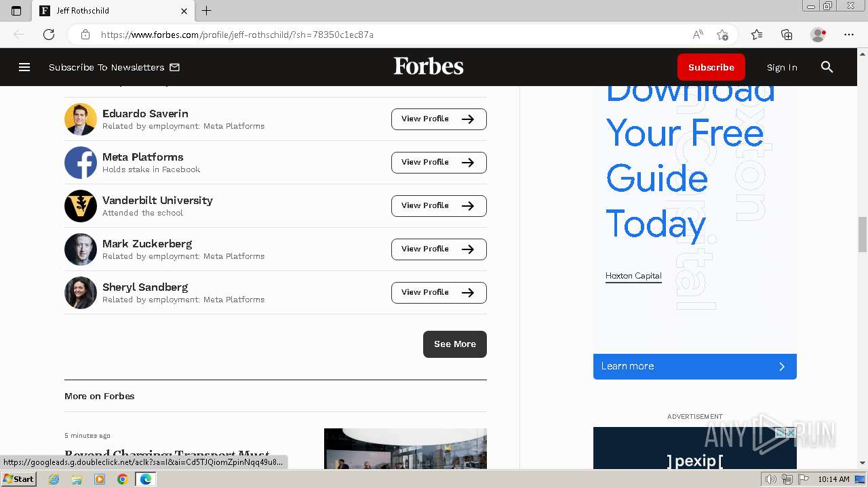Launch the media player taskbar icon
Viewport: 868px width, 488px height.
100,479
